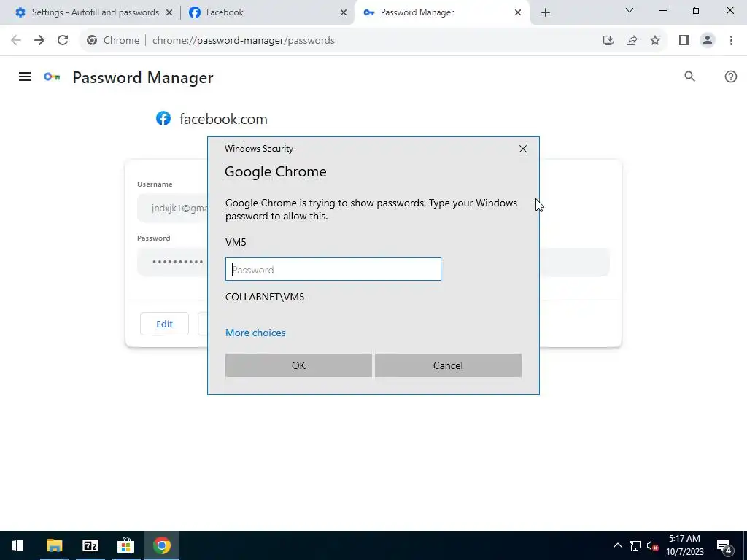Switch to the Facebook tab
The width and height of the screenshot is (747, 560).
267,12
